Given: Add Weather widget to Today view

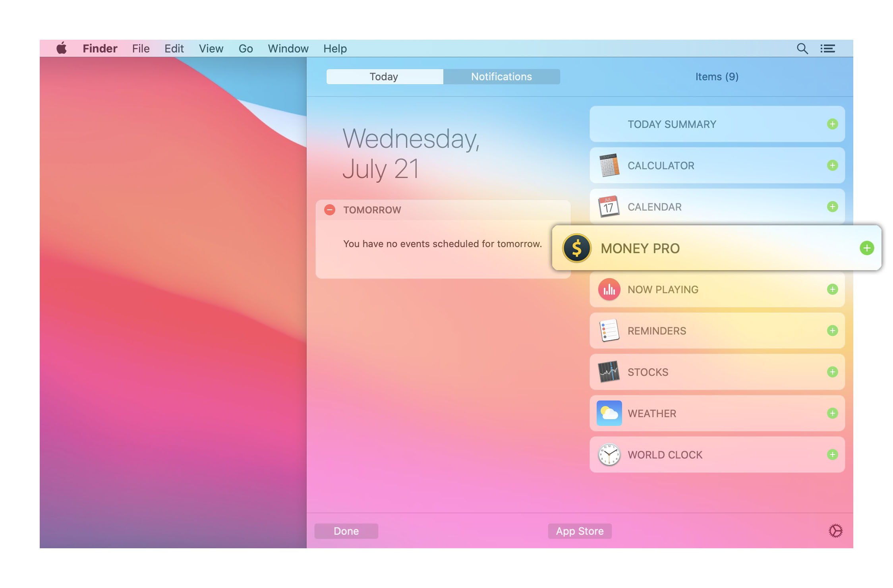Looking at the screenshot, I should click(x=833, y=413).
